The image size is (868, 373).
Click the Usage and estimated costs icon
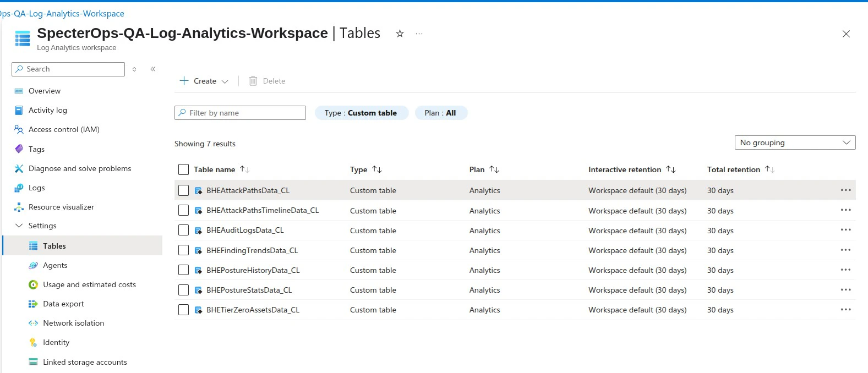[33, 284]
